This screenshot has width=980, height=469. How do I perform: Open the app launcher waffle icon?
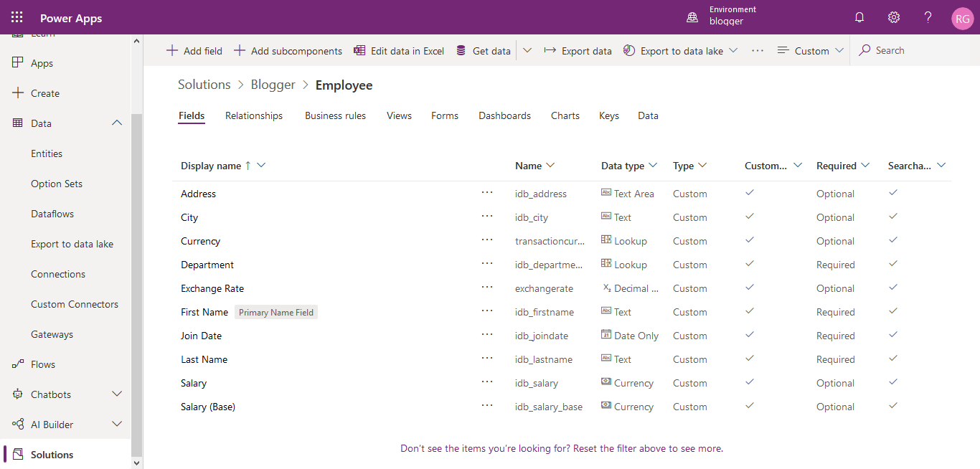pyautogui.click(x=17, y=17)
